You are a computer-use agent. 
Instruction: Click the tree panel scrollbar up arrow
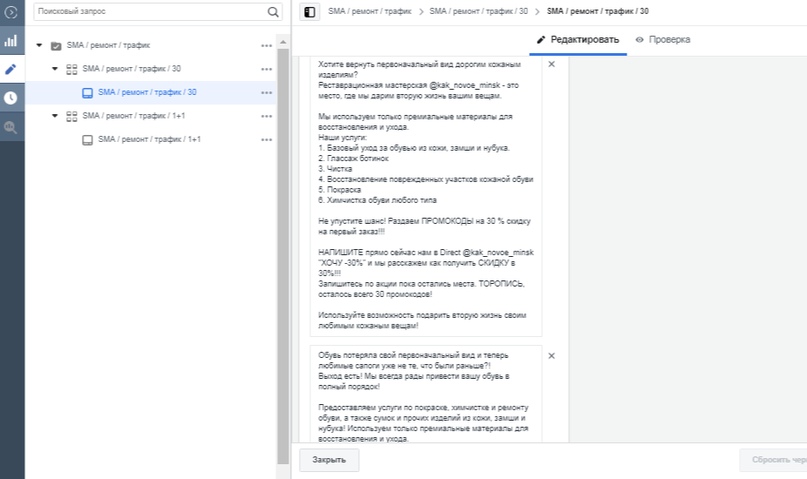click(x=283, y=42)
